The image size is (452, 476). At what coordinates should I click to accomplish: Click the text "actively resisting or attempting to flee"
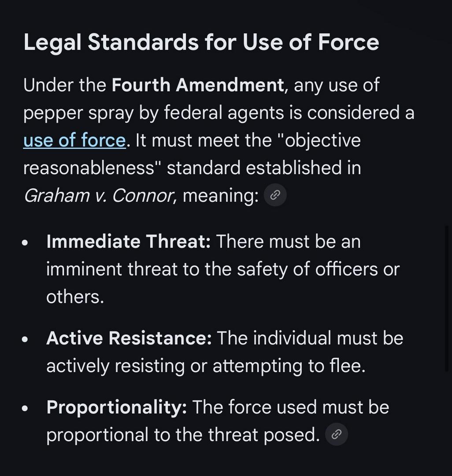coord(205,366)
